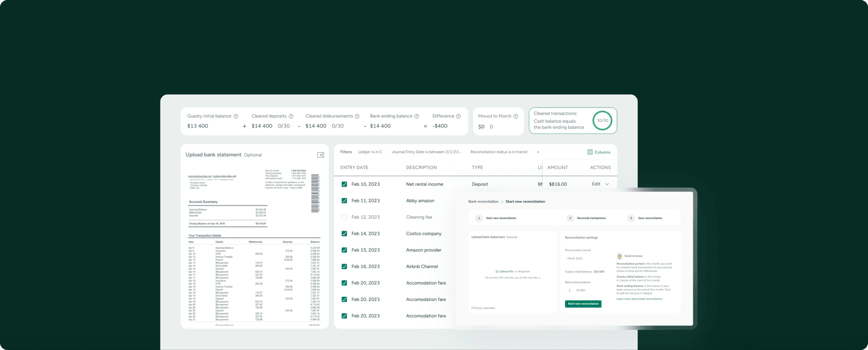Image resolution: width=868 pixels, height=350 pixels.
Task: Uncheck the Feb 11, 2023 row checkbox
Action: [x=344, y=201]
